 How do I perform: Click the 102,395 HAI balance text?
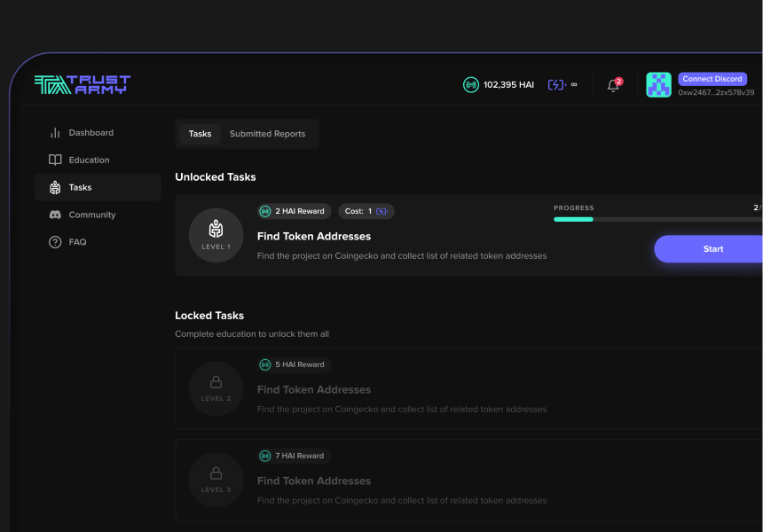(x=508, y=84)
